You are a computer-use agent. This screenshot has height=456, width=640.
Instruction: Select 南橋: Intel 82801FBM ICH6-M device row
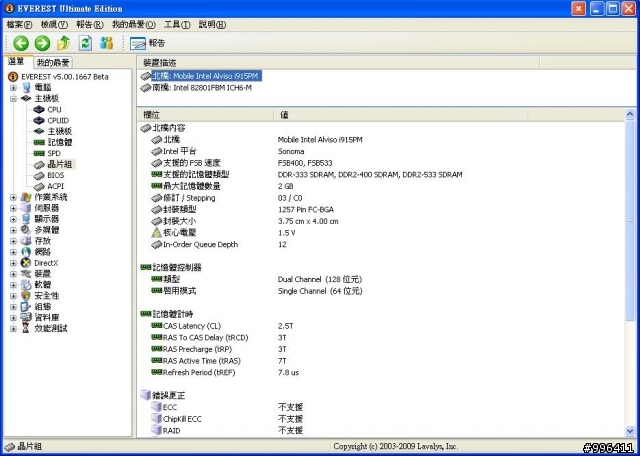pyautogui.click(x=202, y=87)
